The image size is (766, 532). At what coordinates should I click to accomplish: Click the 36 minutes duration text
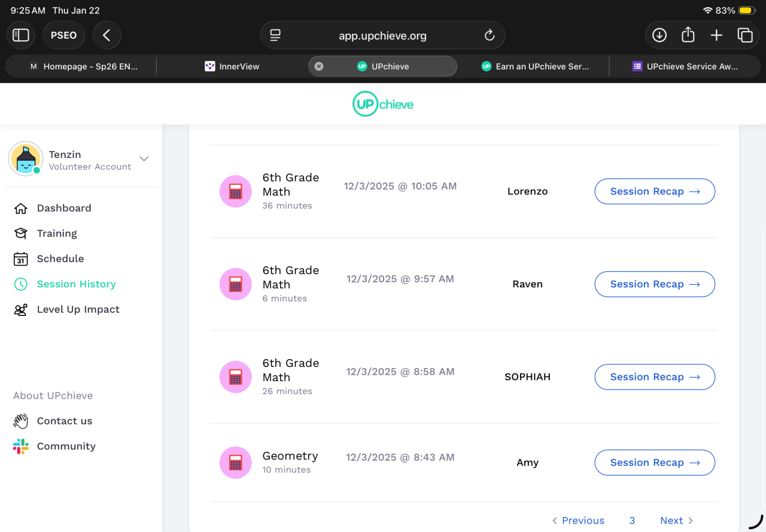click(287, 206)
